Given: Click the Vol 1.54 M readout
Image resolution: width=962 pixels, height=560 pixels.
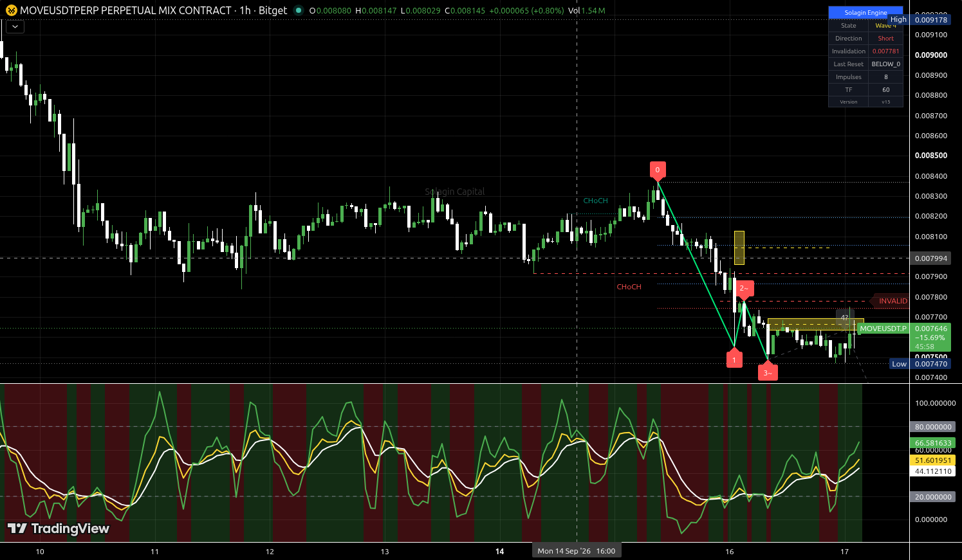Looking at the screenshot, I should (x=586, y=11).
